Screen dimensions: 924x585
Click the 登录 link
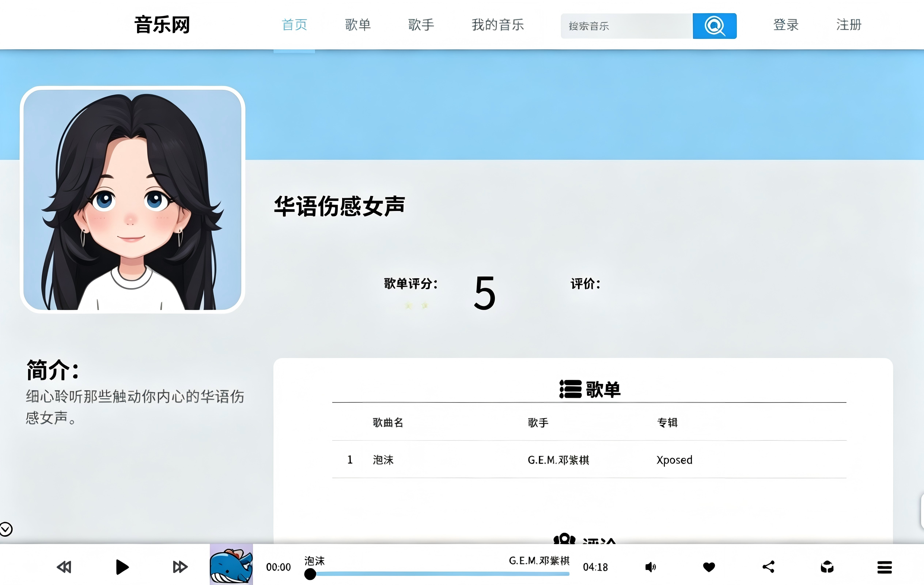point(786,25)
